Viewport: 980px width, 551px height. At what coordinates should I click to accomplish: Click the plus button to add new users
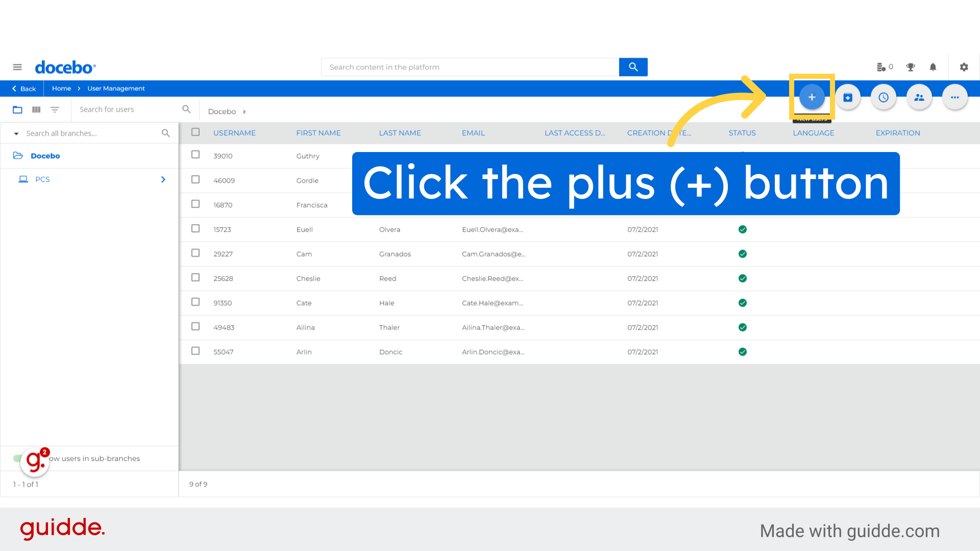(812, 97)
